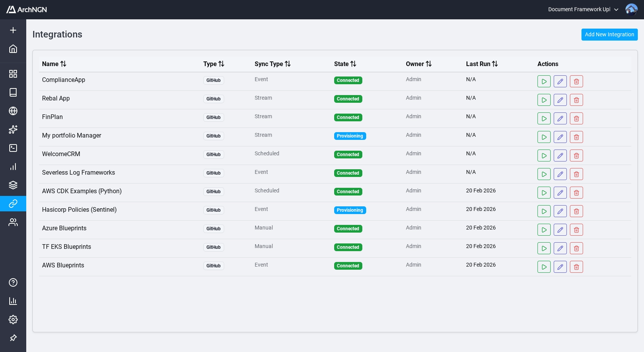Run the Azure Blueprints integration
This screenshot has width=644, height=352.
click(544, 230)
